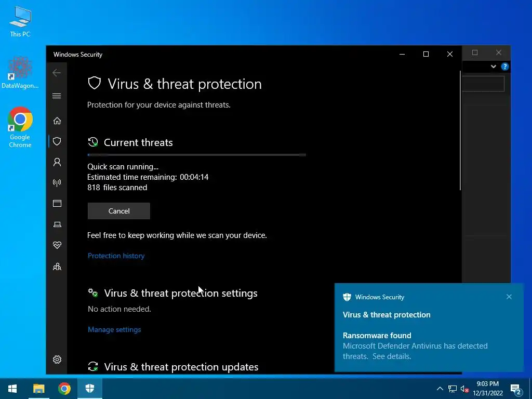Click the quick scan progress bar

(x=196, y=155)
